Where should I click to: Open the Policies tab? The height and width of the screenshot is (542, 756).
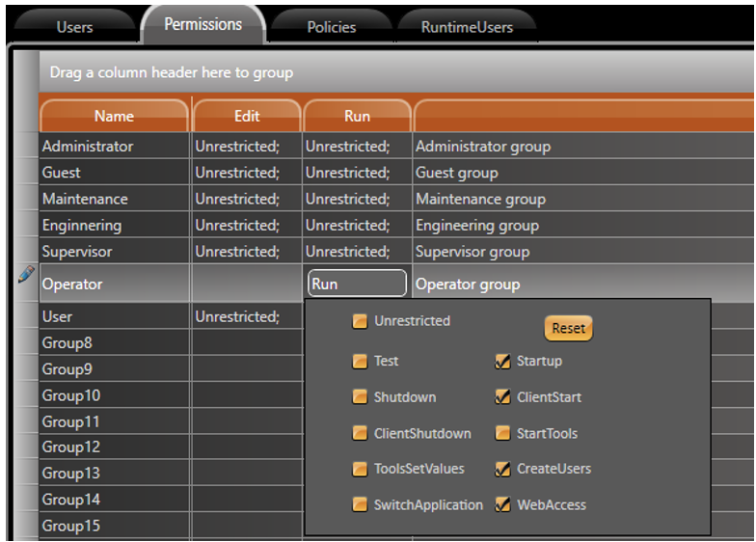(331, 27)
